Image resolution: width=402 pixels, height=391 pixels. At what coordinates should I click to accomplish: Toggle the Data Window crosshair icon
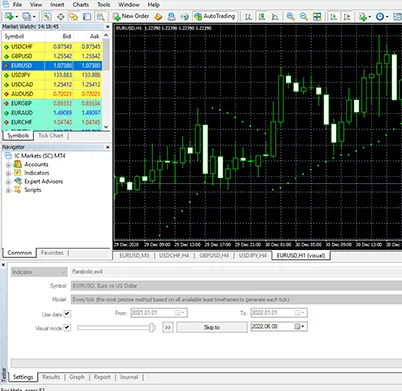tap(61, 16)
